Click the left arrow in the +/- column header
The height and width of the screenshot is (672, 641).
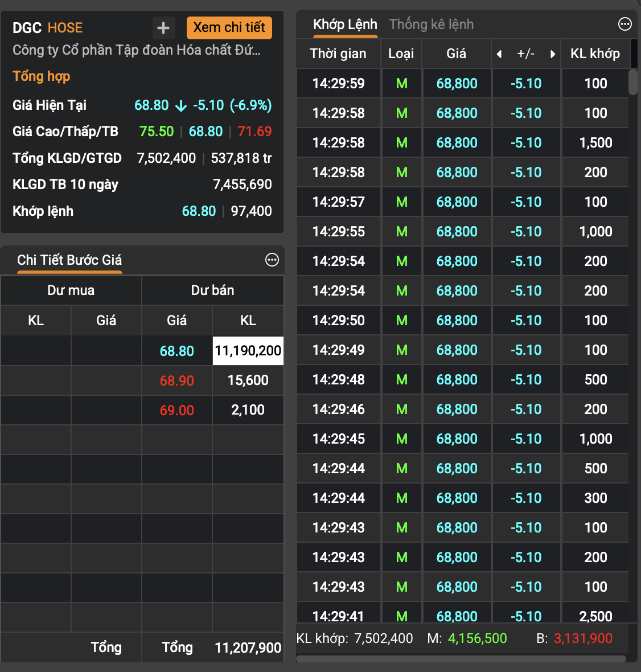pos(499,54)
